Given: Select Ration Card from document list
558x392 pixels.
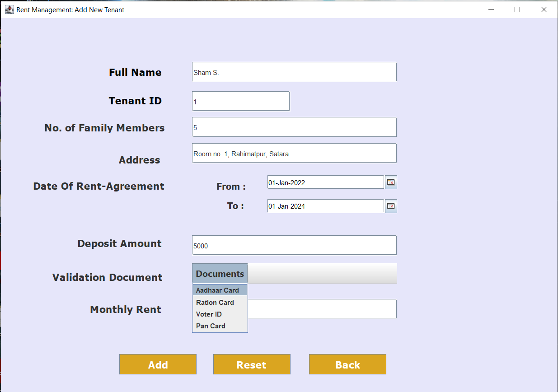Looking at the screenshot, I should pos(215,302).
